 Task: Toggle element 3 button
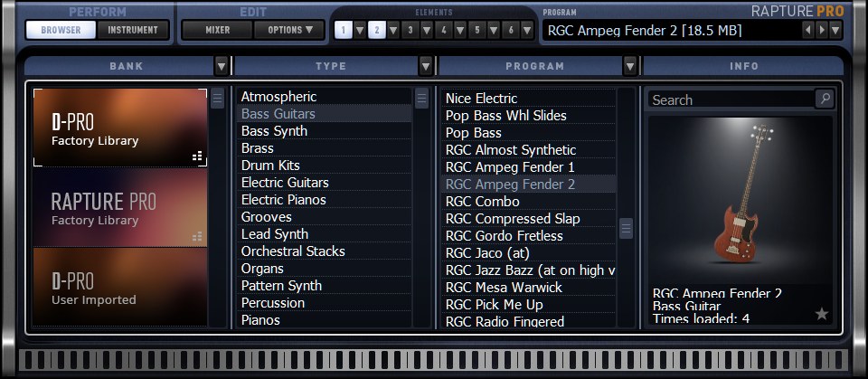pyautogui.click(x=410, y=30)
